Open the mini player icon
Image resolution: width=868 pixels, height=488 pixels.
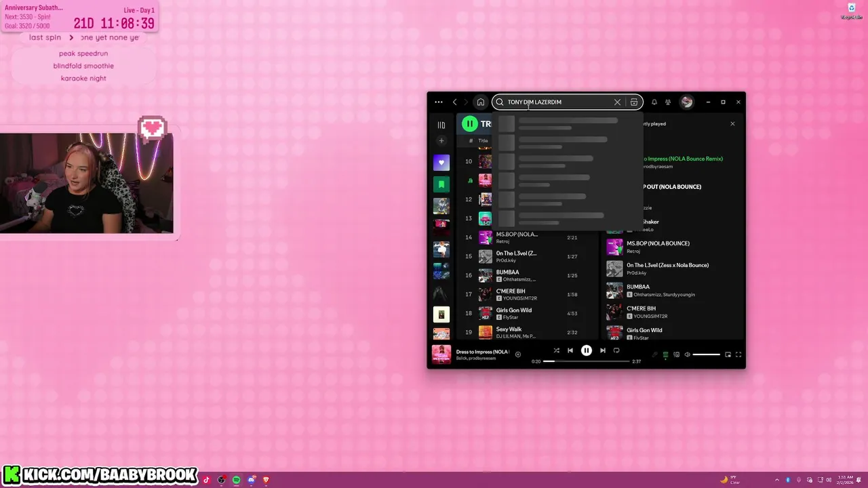click(728, 354)
